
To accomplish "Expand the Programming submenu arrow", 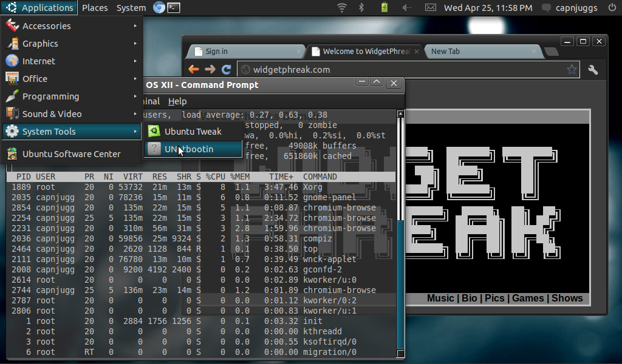I will point(135,96).
